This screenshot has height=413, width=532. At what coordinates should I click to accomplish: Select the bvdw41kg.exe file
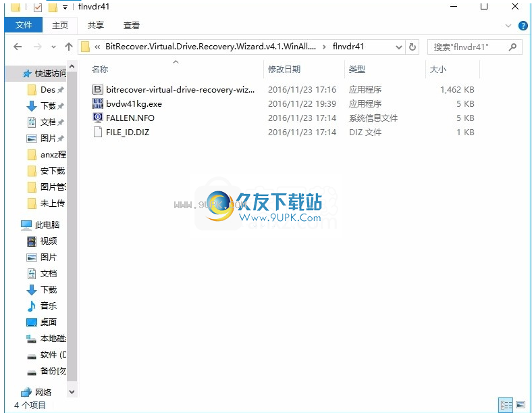134,104
